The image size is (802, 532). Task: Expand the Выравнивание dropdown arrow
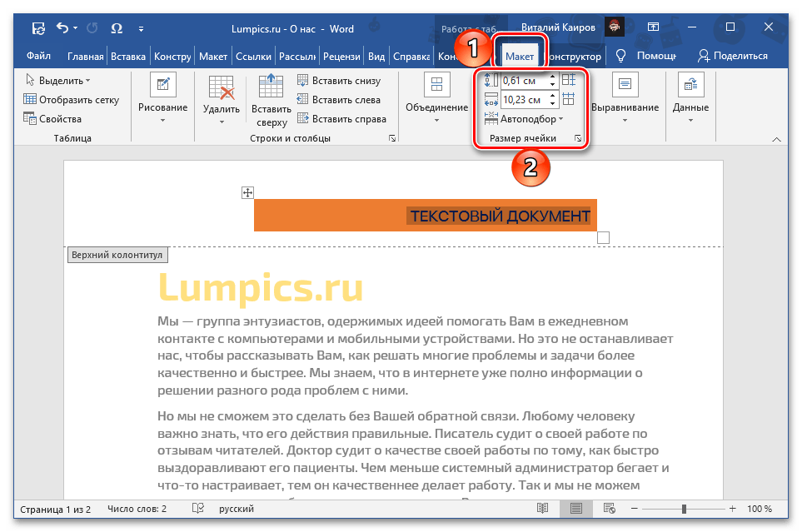[625, 121]
